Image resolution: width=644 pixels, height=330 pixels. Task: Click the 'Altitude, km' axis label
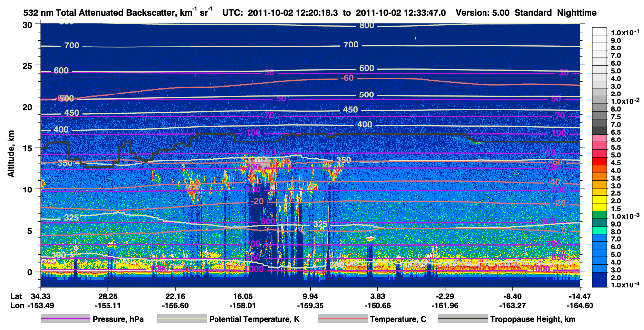click(10, 155)
